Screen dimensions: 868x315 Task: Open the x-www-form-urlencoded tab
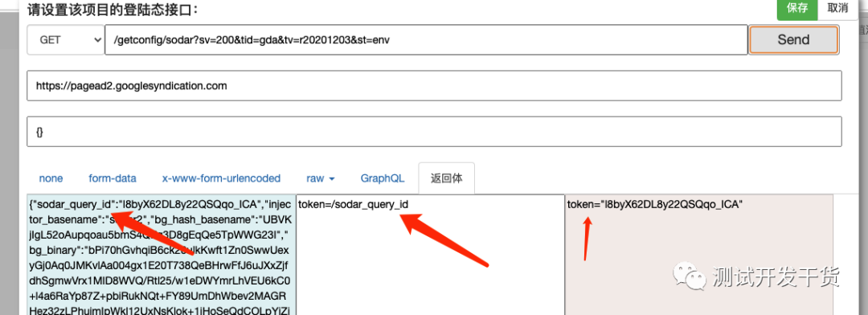tap(222, 179)
